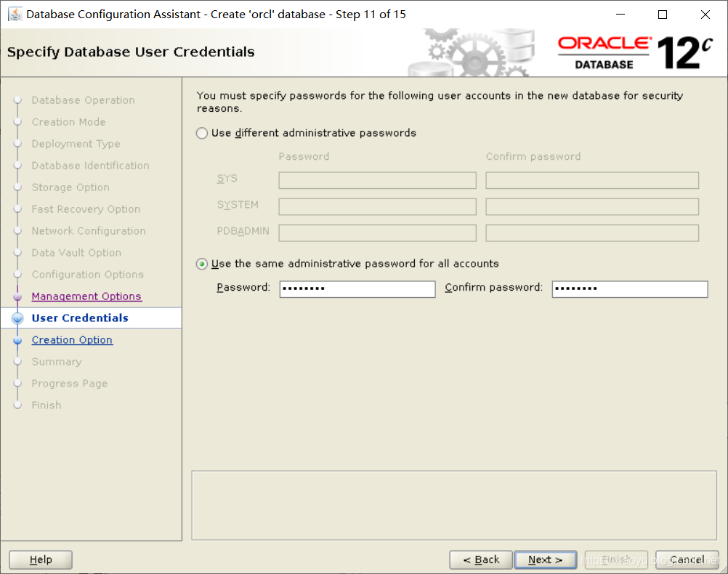Screen dimensions: 728x574
Task: Click the Data Vault Option step label
Action: point(76,253)
